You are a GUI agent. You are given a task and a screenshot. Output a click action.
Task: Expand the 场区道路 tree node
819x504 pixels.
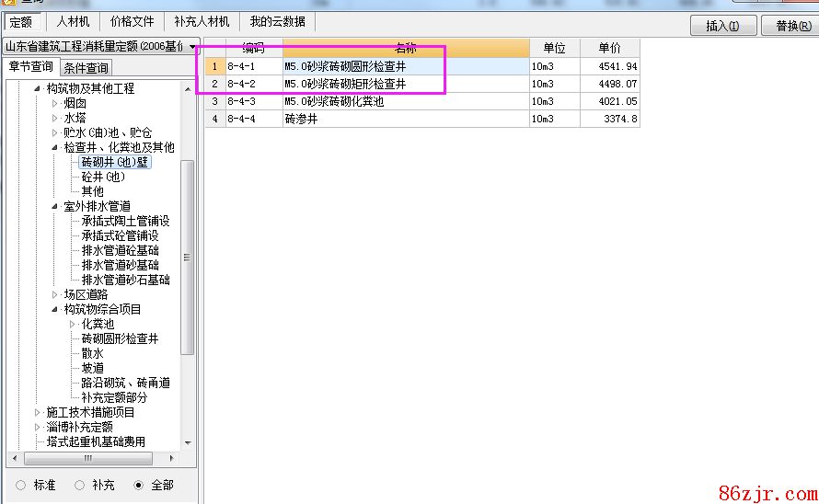[54, 294]
